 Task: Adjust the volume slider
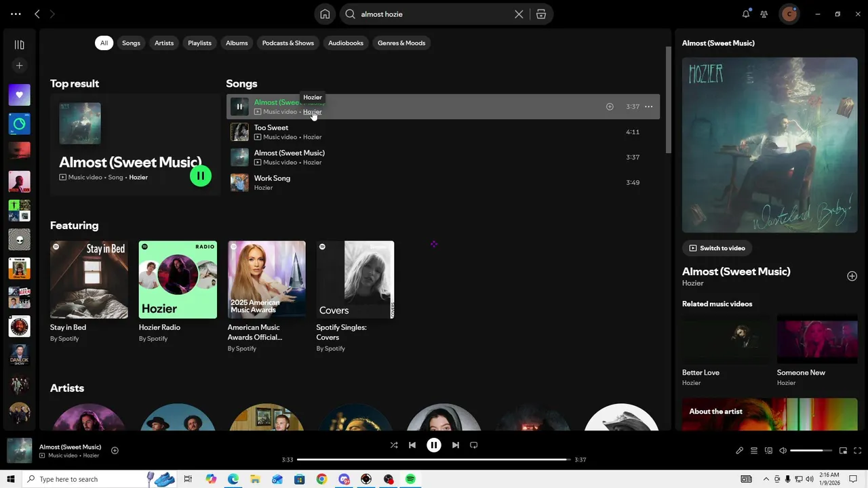click(811, 451)
